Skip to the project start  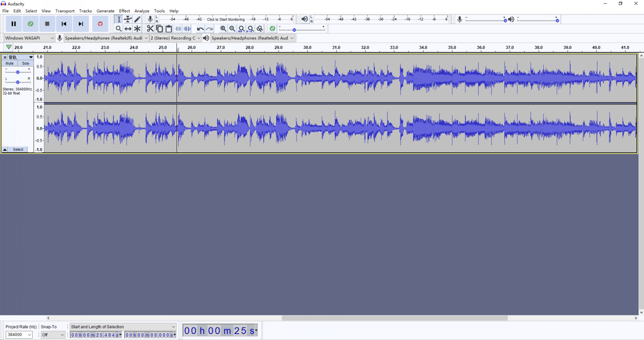tap(64, 24)
